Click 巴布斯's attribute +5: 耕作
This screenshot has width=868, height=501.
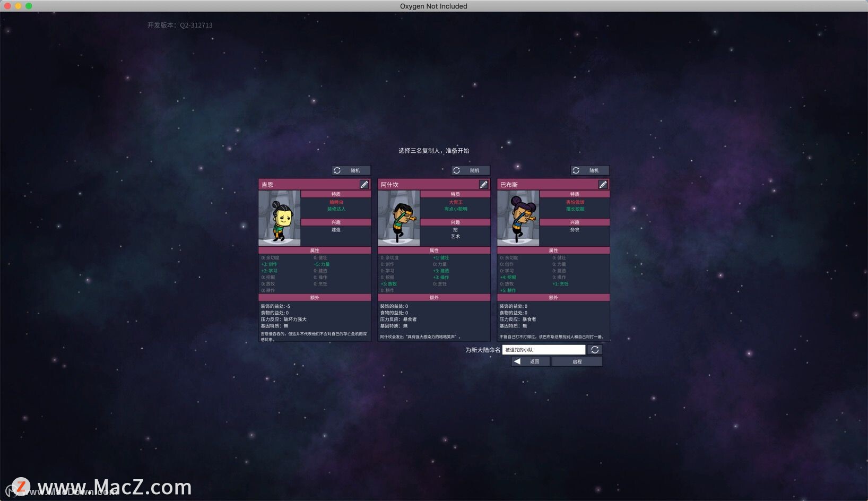pyautogui.click(x=508, y=290)
